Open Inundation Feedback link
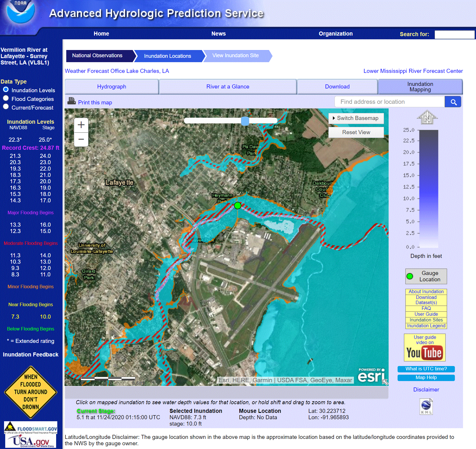This screenshot has height=449, width=476. [x=30, y=354]
